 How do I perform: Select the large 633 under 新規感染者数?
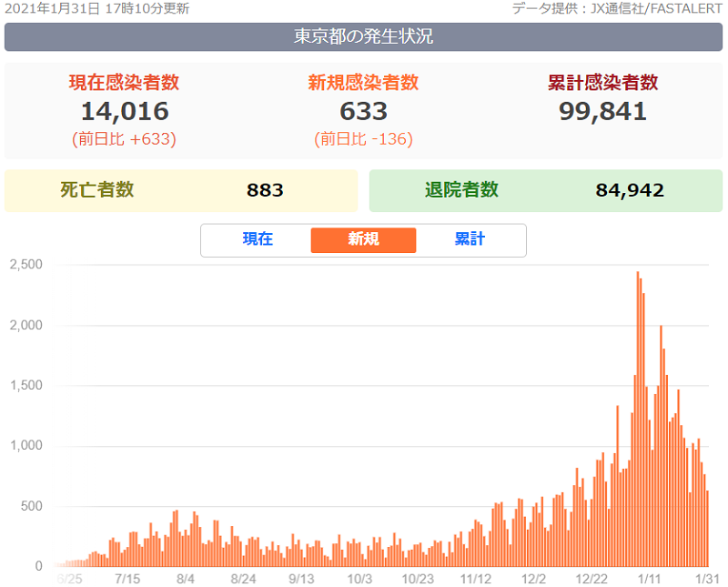pos(363,111)
